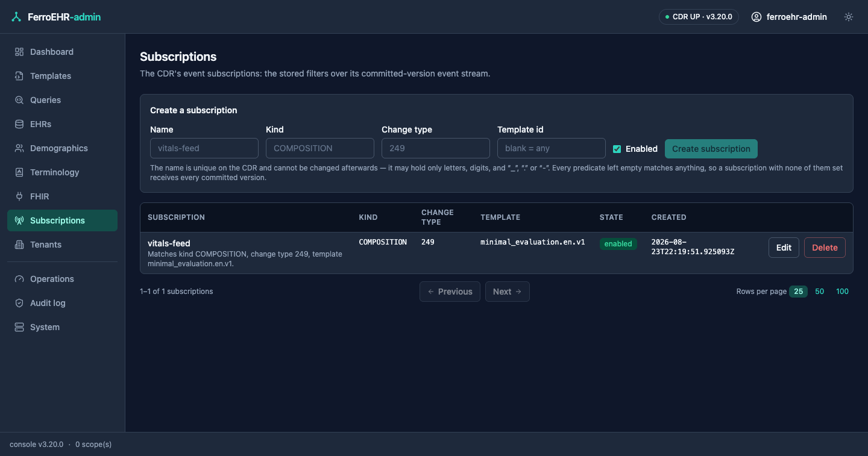Open the ferroehr-admin user menu
The image size is (868, 456).
point(789,17)
